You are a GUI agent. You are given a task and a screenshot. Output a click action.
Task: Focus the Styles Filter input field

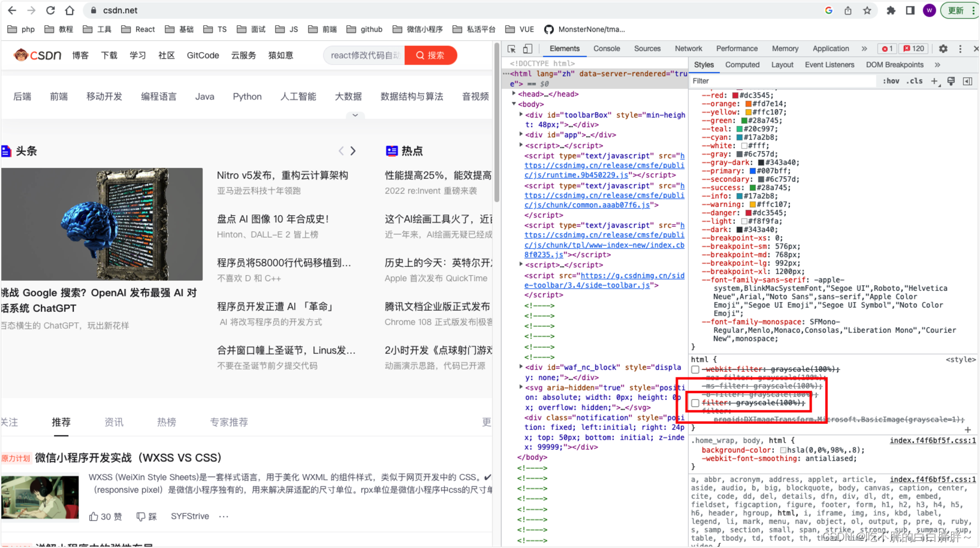tap(782, 81)
